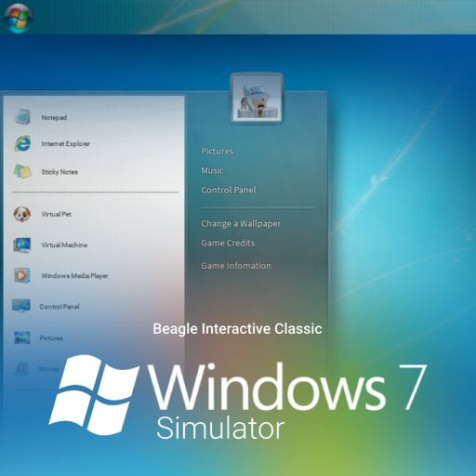Click the Control Panel label in left list
Image resolution: width=476 pixels, height=476 pixels.
59,307
